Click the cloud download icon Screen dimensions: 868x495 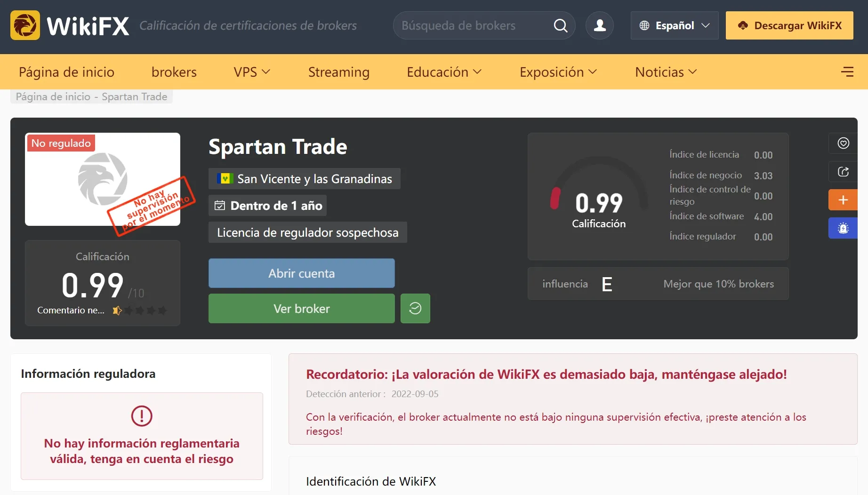743,25
